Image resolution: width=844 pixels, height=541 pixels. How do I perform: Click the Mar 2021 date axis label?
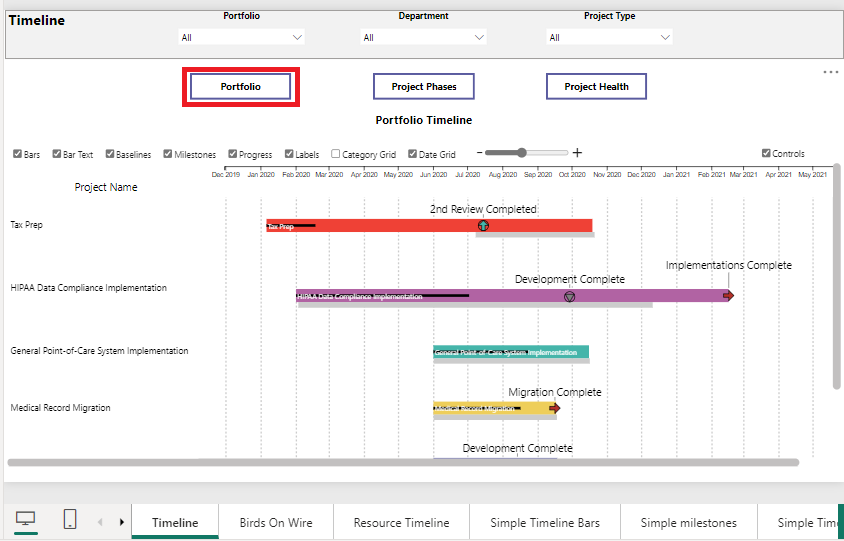(x=743, y=174)
